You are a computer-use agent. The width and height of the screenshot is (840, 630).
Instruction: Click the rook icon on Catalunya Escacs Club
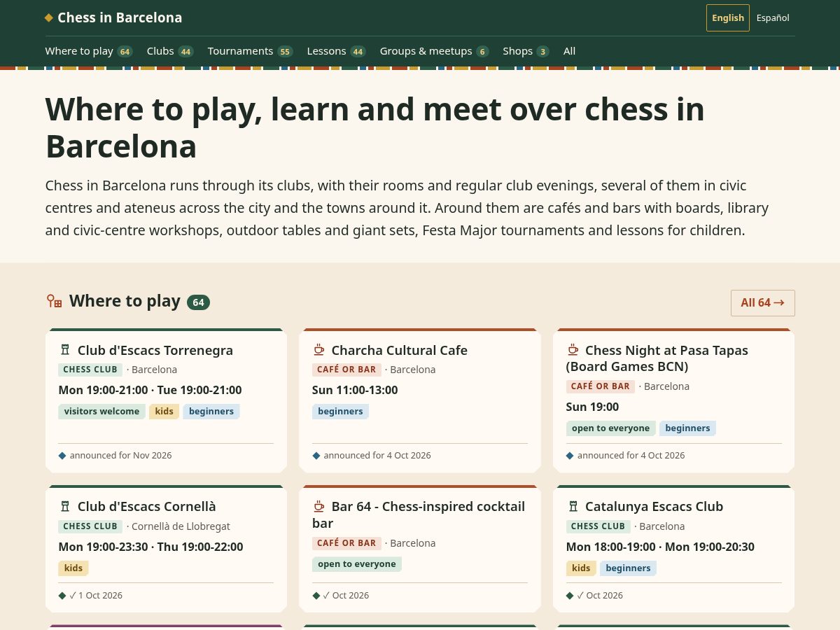pyautogui.click(x=573, y=506)
